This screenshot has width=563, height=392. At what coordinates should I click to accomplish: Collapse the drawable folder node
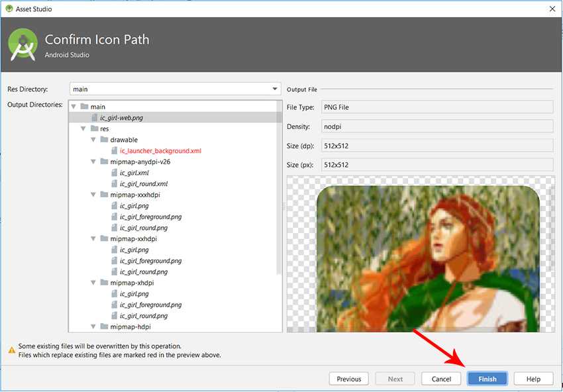click(x=93, y=140)
